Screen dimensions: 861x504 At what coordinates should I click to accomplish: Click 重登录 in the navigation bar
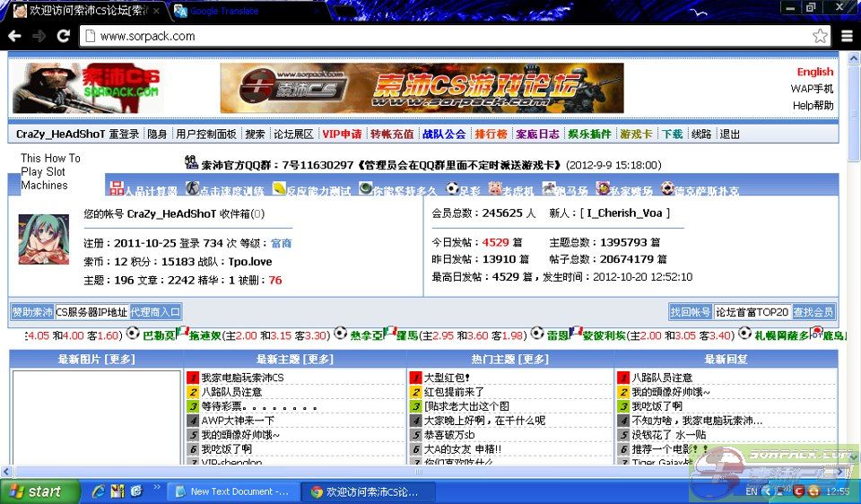[x=124, y=134]
